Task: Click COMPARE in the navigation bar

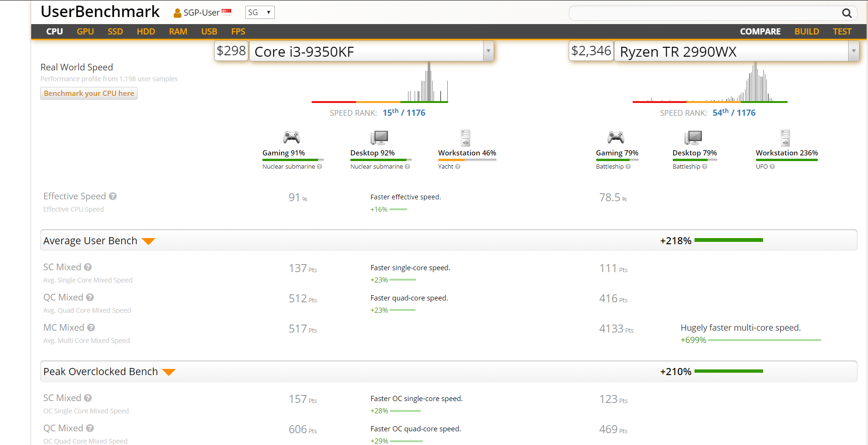Action: (760, 32)
